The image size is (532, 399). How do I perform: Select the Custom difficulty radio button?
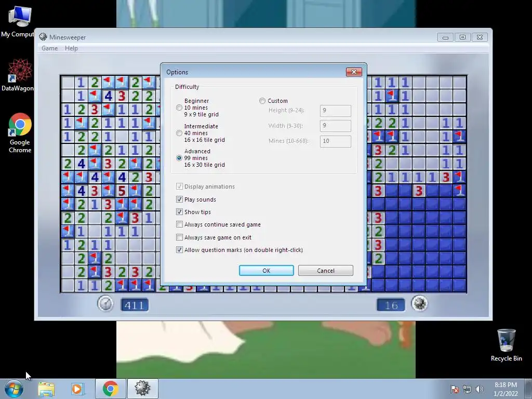coord(262,101)
